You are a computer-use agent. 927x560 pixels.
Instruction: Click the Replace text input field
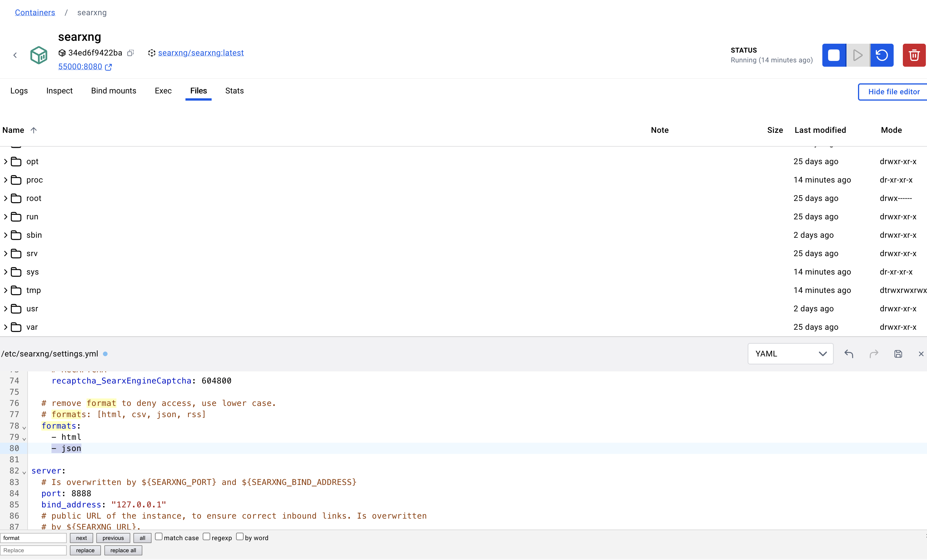[33, 550]
